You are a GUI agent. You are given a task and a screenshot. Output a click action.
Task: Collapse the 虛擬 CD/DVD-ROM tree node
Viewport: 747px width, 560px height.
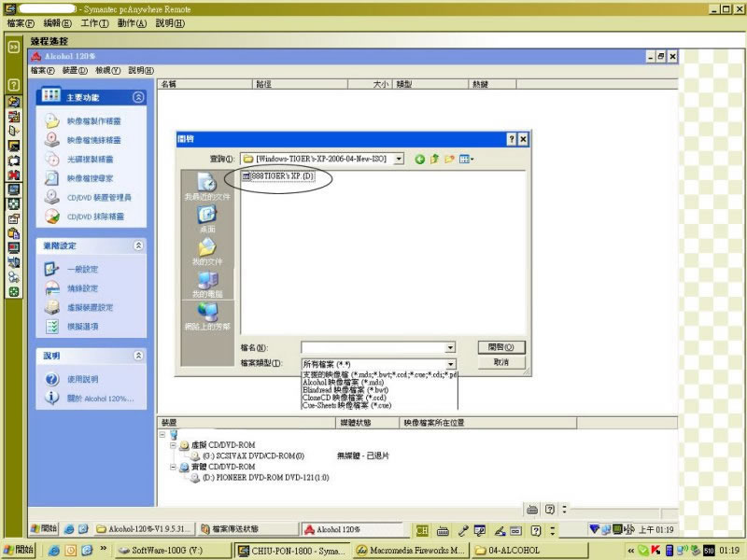tap(173, 445)
